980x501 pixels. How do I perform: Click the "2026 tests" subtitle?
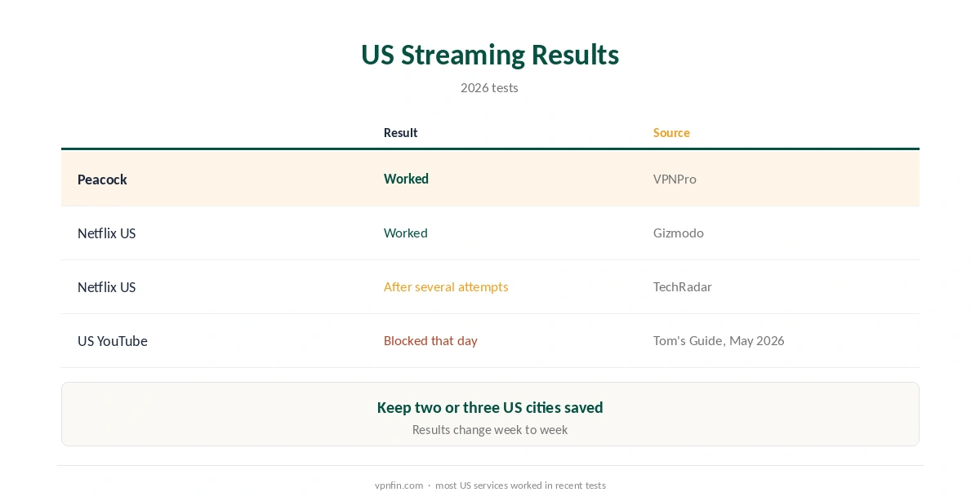[x=489, y=87]
